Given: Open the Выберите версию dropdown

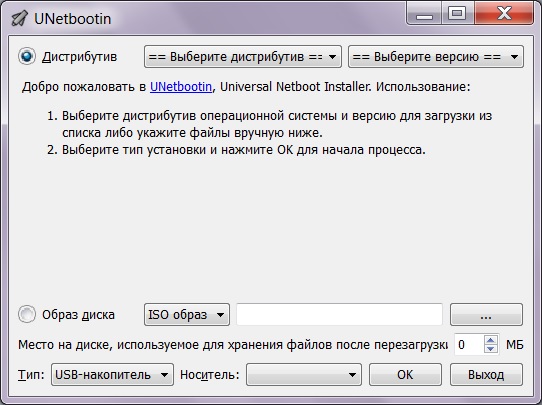Looking at the screenshot, I should point(436,57).
